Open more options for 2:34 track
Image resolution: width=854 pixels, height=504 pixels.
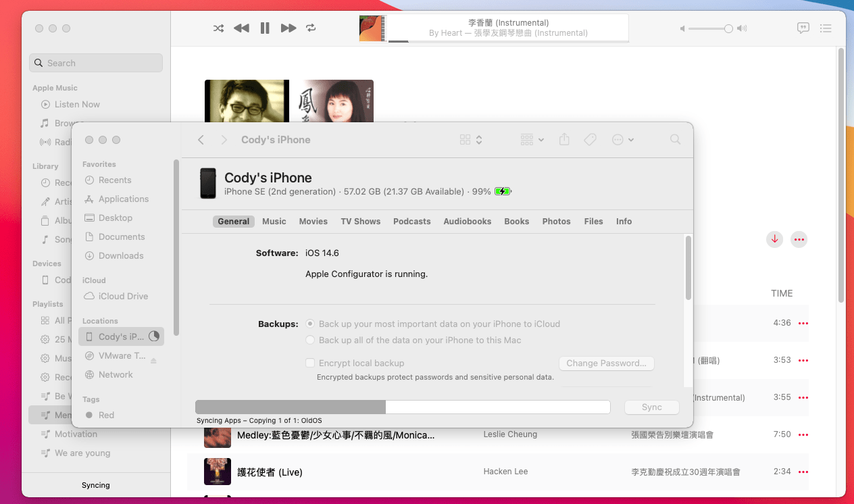coord(803,472)
